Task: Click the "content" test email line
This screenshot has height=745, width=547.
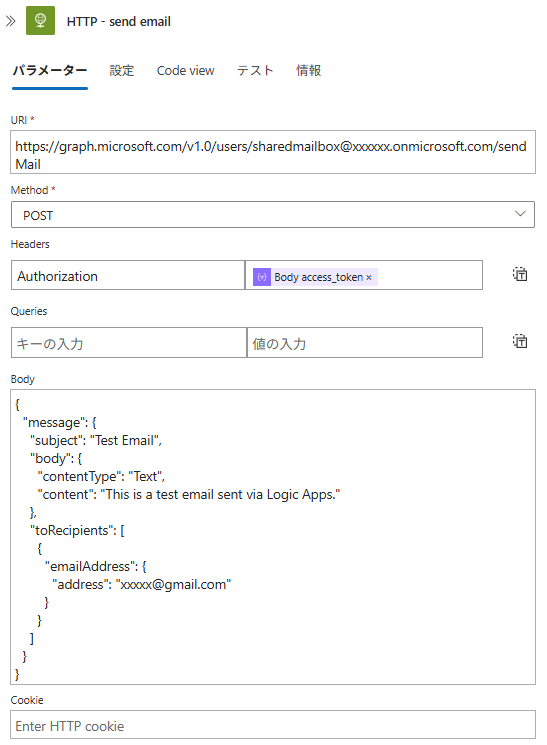Action: point(189,495)
